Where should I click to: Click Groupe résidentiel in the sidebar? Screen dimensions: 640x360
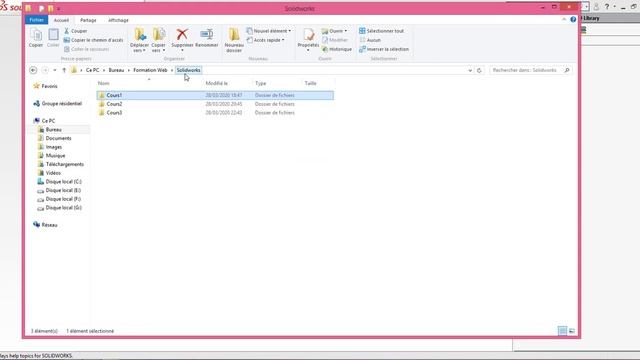pos(58,104)
